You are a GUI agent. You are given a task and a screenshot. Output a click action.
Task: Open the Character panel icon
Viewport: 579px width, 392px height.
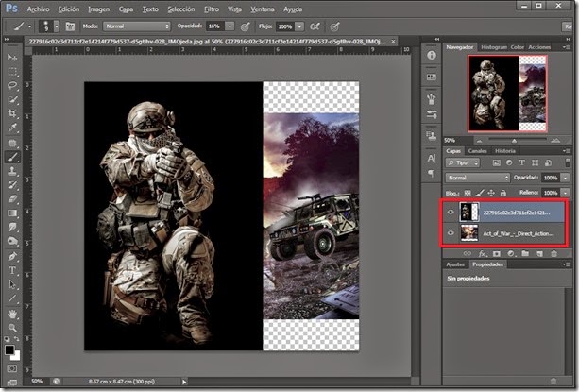coord(432,159)
